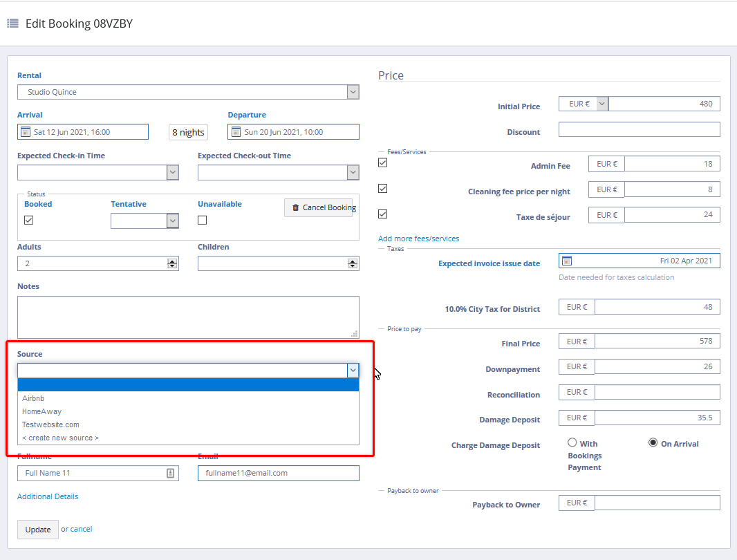Select Airbnb from the Source list
The image size is (737, 560).
(33, 398)
